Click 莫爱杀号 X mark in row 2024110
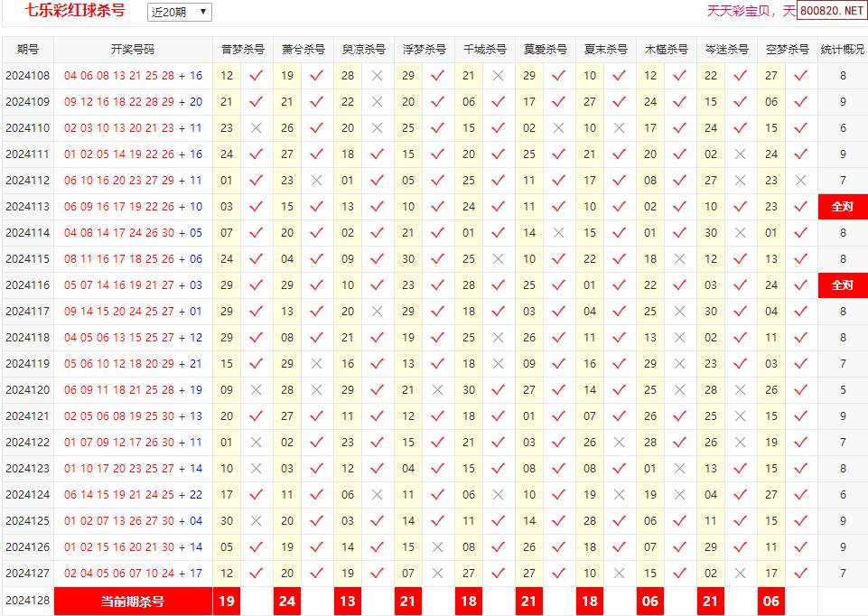Image resolution: width=868 pixels, height=616 pixels. (558, 128)
